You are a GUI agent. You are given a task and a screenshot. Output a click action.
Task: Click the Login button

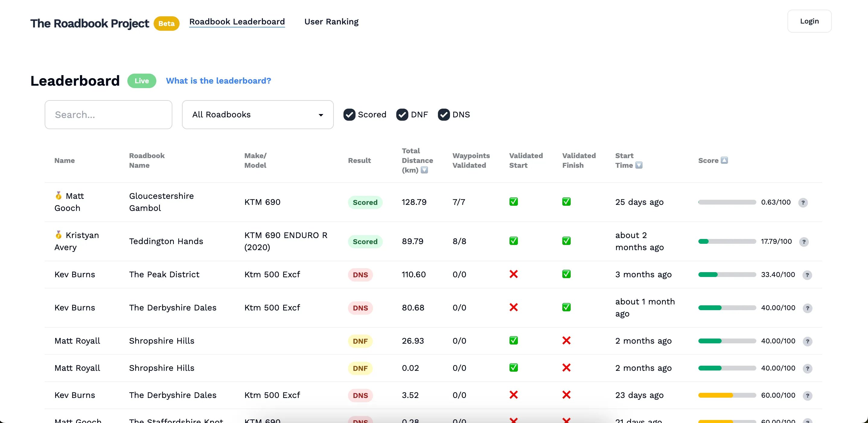pyautogui.click(x=809, y=21)
